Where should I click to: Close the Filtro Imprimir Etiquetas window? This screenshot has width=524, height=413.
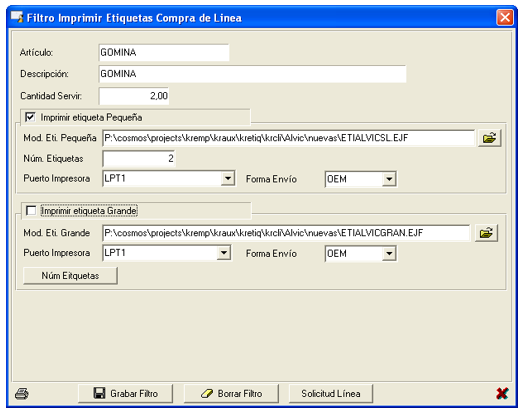coord(505,17)
